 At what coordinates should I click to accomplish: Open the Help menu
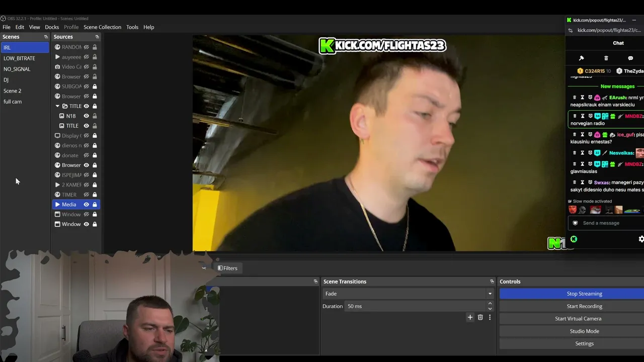(x=149, y=27)
